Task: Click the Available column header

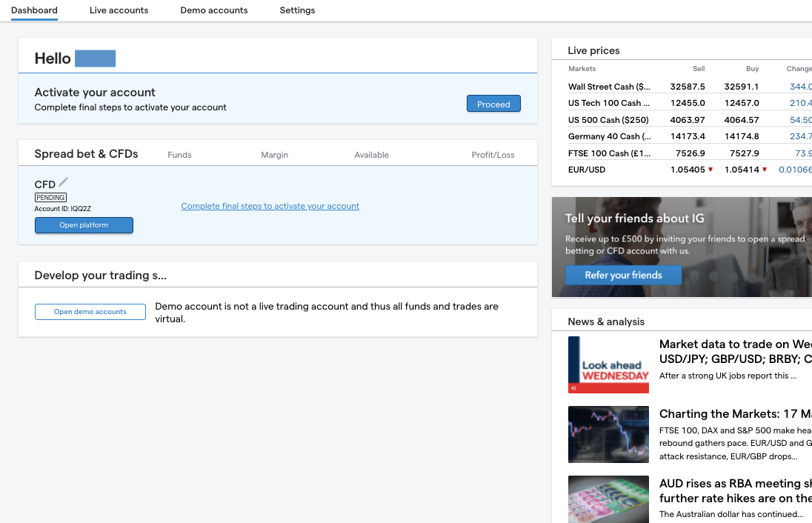Action: coord(371,155)
